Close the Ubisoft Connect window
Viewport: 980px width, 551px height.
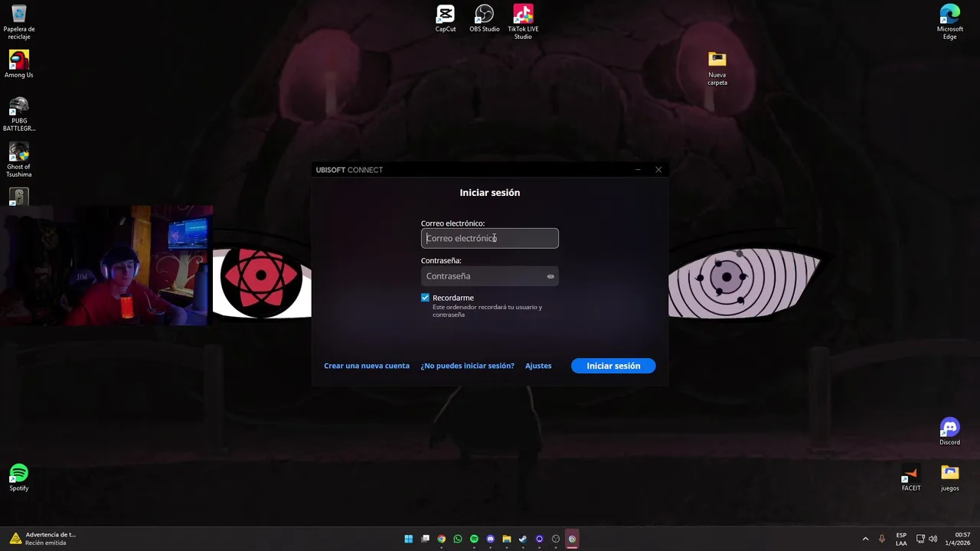point(658,170)
